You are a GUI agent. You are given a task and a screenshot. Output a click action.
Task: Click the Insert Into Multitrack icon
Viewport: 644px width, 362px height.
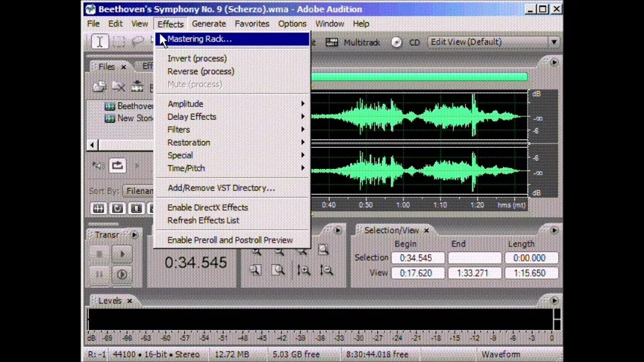[137, 86]
